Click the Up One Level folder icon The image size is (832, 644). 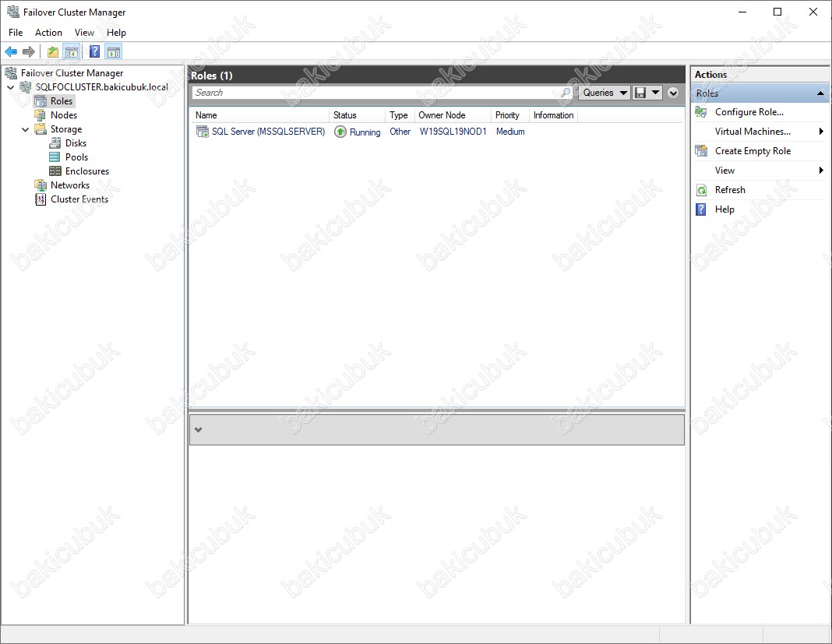tap(52, 51)
